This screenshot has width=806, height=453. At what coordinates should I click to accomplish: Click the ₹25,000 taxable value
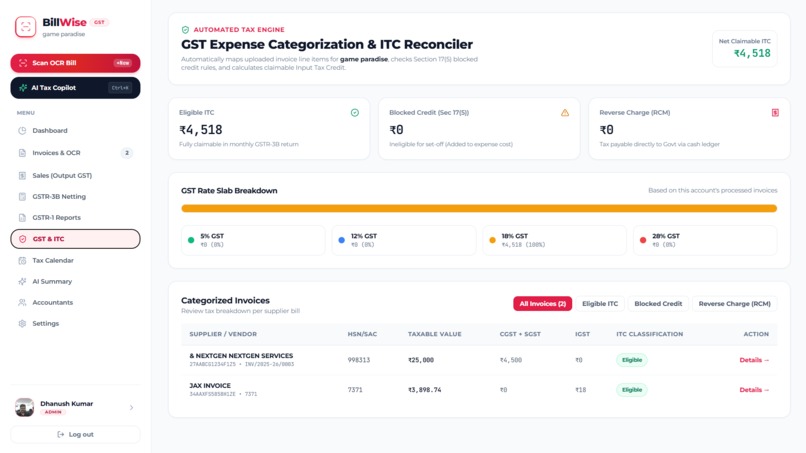click(421, 360)
